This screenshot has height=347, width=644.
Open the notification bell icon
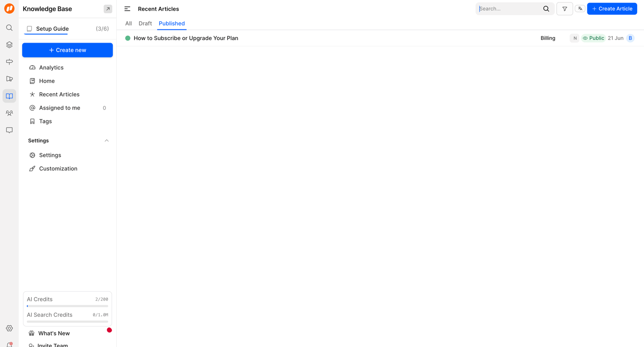9,344
